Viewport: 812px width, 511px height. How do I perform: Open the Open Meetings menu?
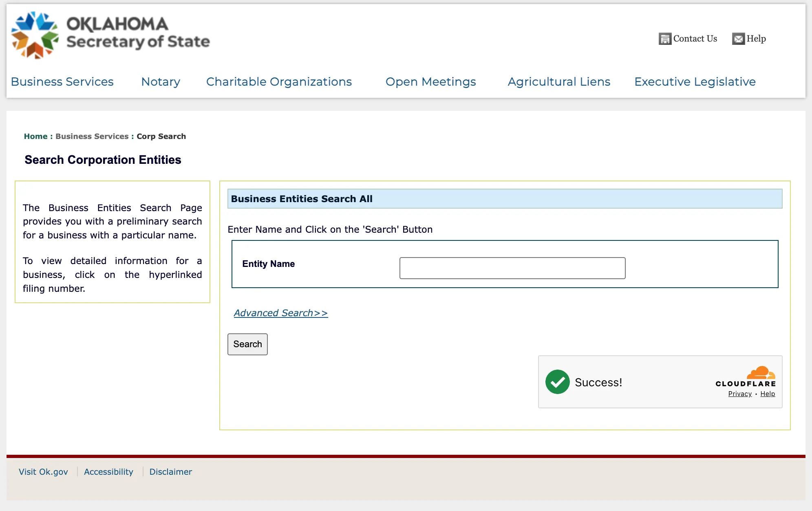tap(430, 81)
